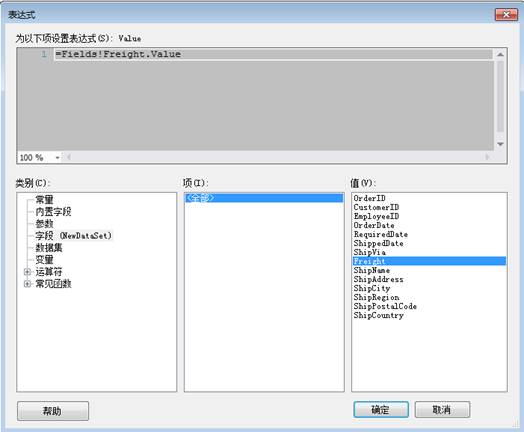The image size is (524, 432).
Task: Open help with 帮助 button
Action: 53,411
